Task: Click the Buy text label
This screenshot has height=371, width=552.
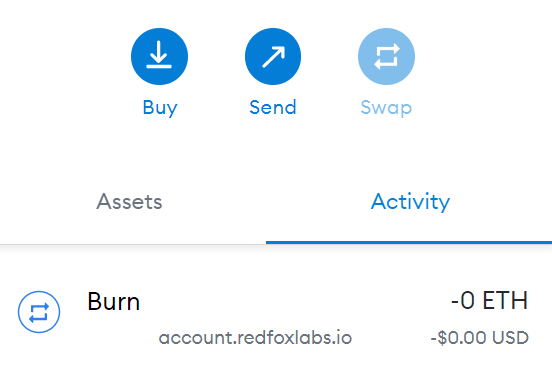Action: click(x=160, y=107)
